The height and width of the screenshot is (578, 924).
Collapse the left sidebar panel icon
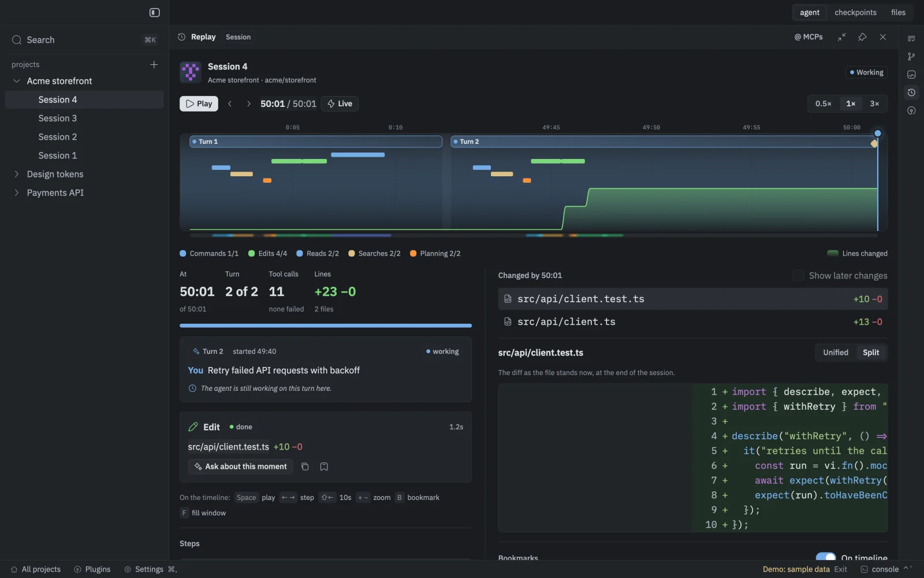155,12
